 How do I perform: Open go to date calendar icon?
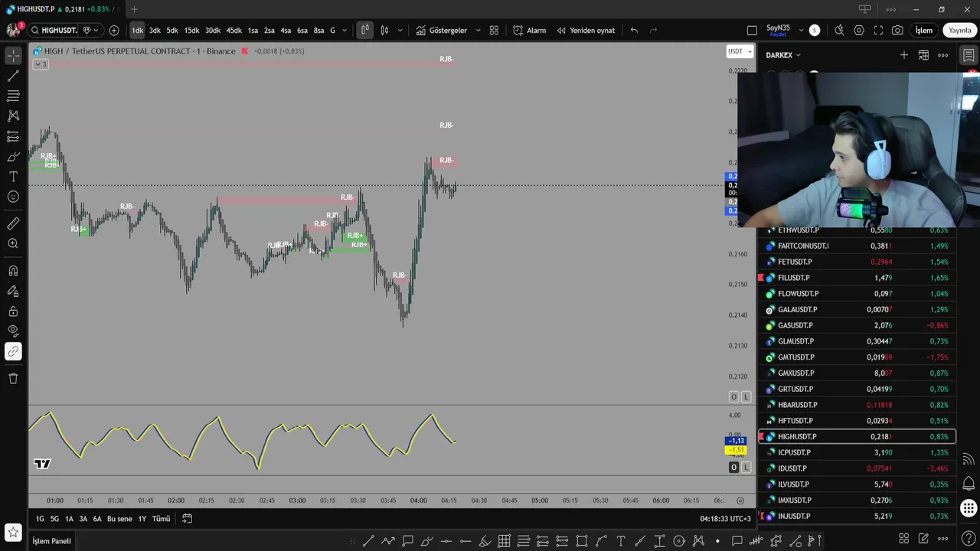tap(187, 519)
